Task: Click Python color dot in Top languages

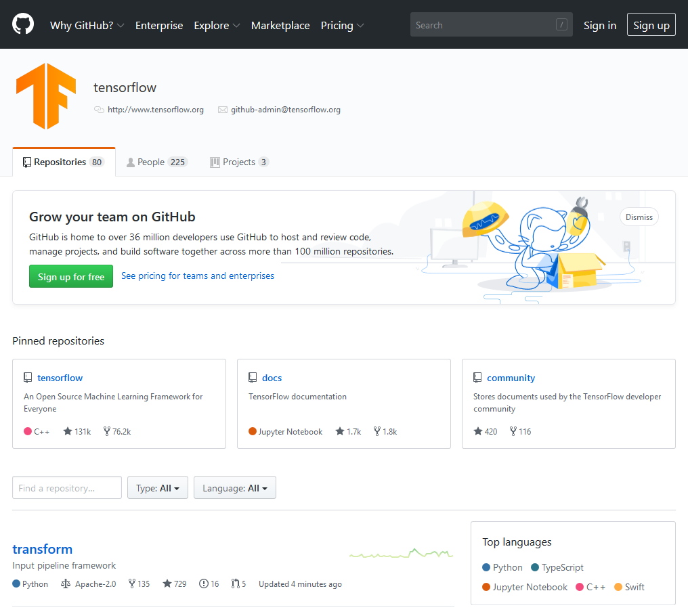Action: pyautogui.click(x=486, y=567)
